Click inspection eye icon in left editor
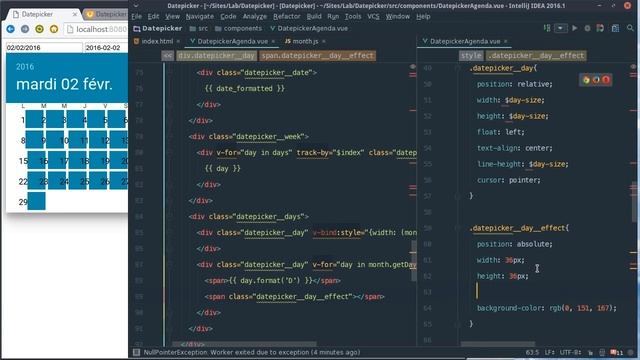This screenshot has height=360, width=640. click(413, 67)
